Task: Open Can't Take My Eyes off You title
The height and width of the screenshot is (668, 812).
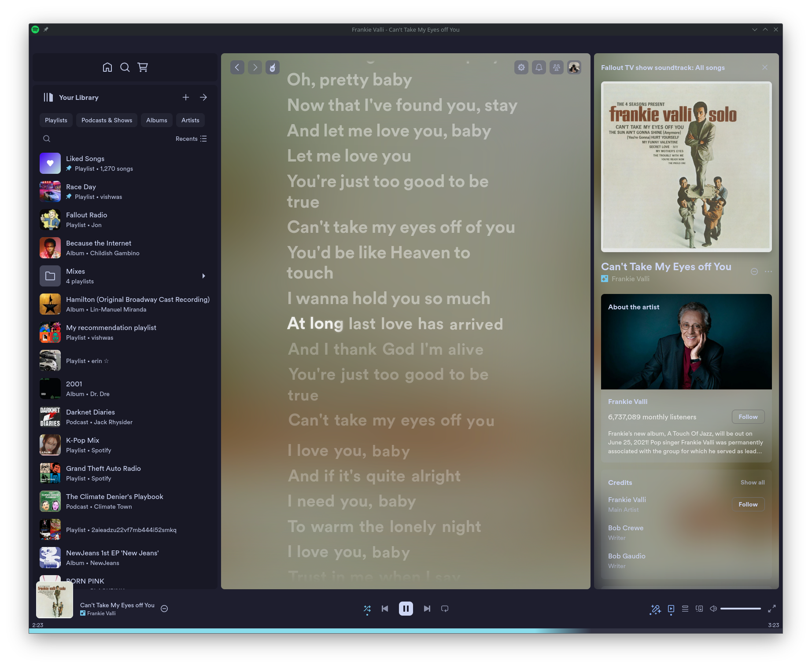Action: [666, 267]
